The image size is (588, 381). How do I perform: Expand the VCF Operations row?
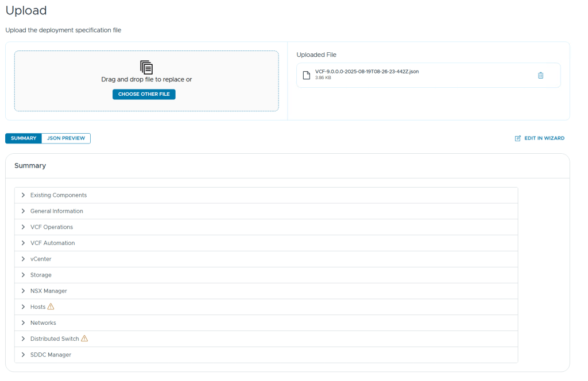(x=24, y=227)
